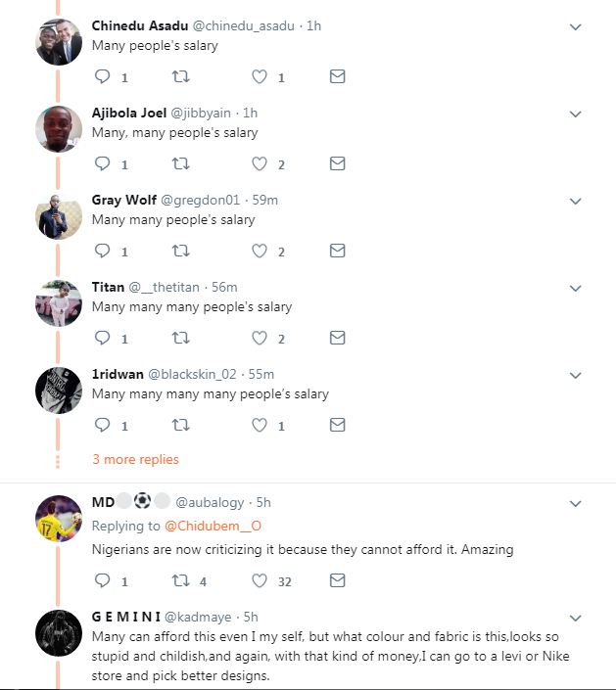Retweet Ajibola Joel's tweet
This screenshot has width=616, height=690.
pyautogui.click(x=180, y=164)
